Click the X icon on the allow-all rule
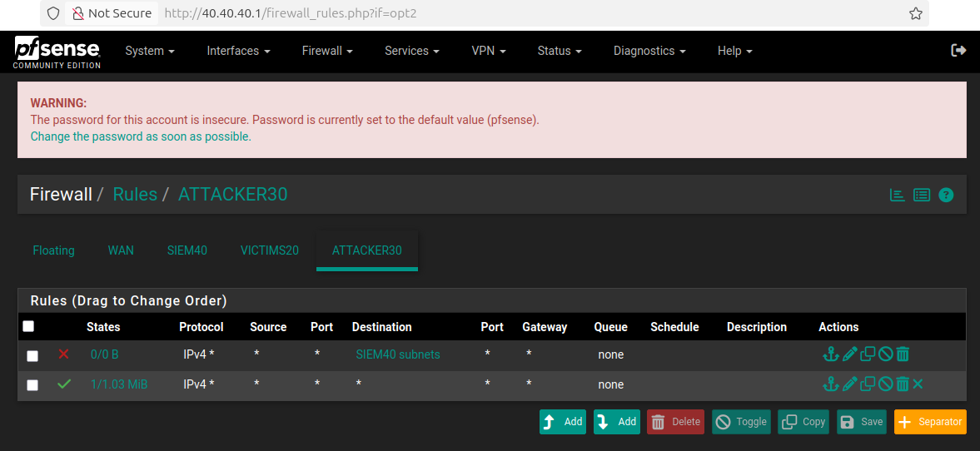This screenshot has width=980, height=451. click(918, 384)
